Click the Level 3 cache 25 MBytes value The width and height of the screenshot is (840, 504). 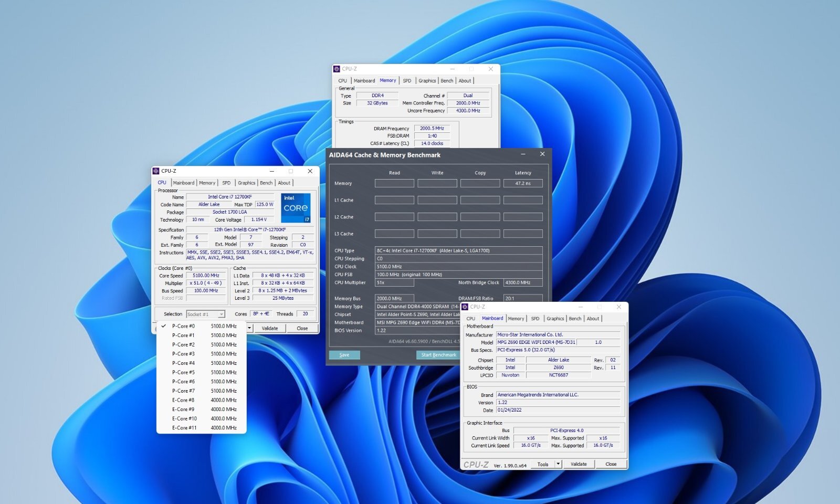[x=283, y=298]
